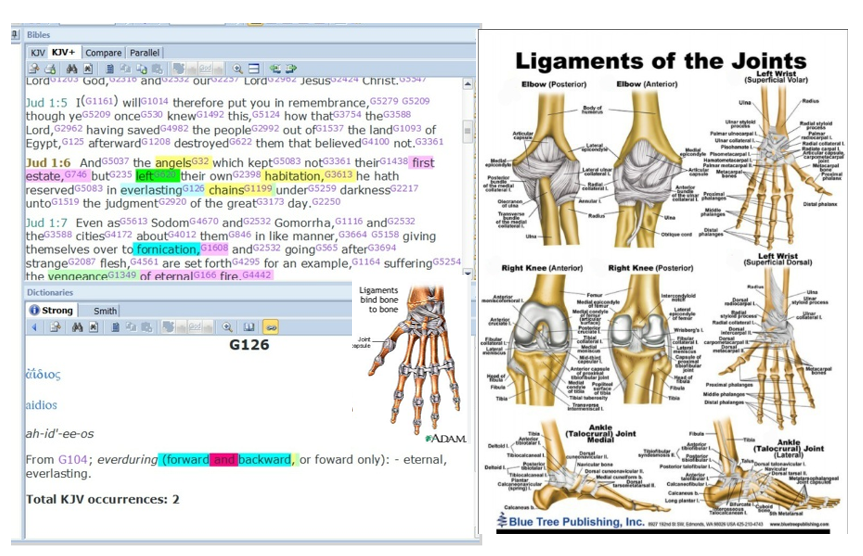863x556 pixels.
Task: Click the Jud 1:5 verse reference
Action: tap(46, 102)
